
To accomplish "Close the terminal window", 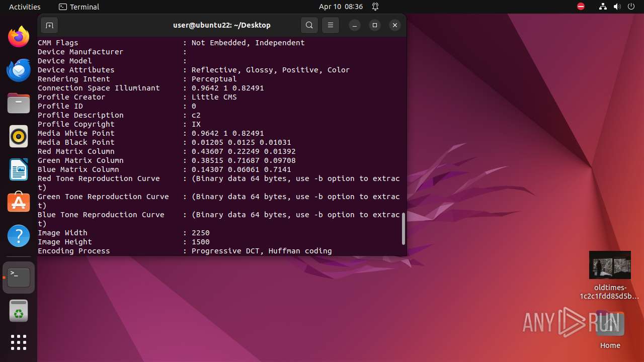I will pyautogui.click(x=395, y=25).
